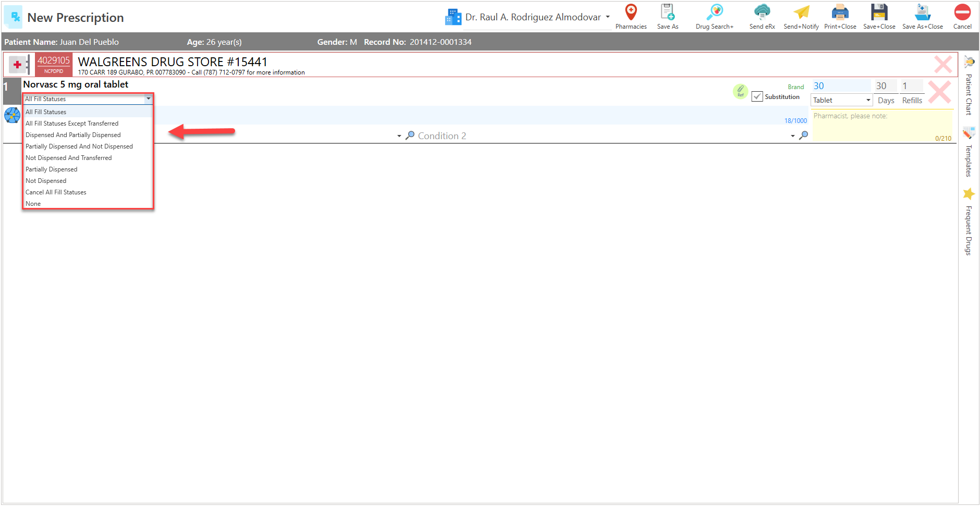The height and width of the screenshot is (506, 980).
Task: Select Partially Dispensed option
Action: [88, 169]
